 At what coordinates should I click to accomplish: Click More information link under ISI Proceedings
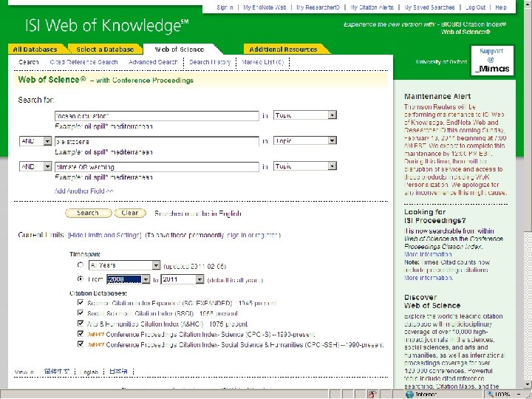coord(428,254)
